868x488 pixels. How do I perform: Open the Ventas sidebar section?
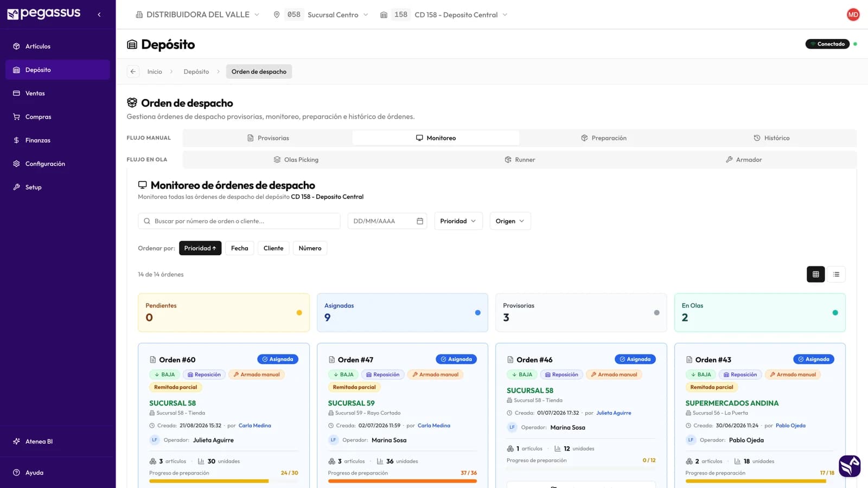click(x=58, y=93)
